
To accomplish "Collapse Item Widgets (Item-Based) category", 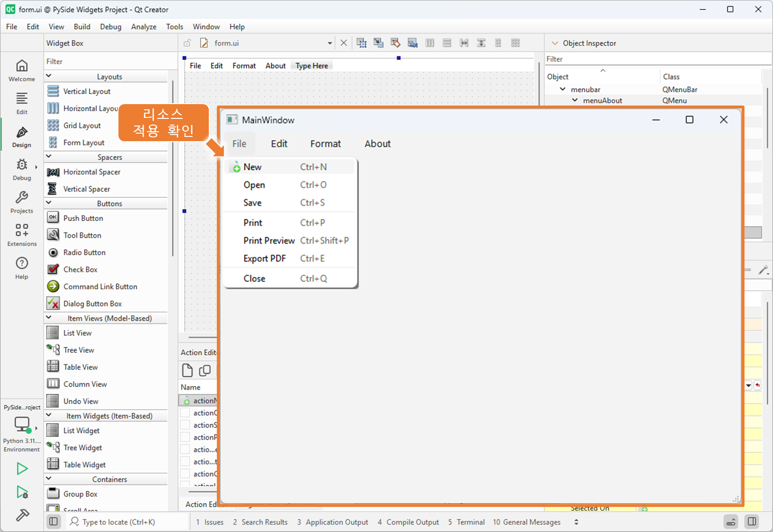I will (49, 415).
